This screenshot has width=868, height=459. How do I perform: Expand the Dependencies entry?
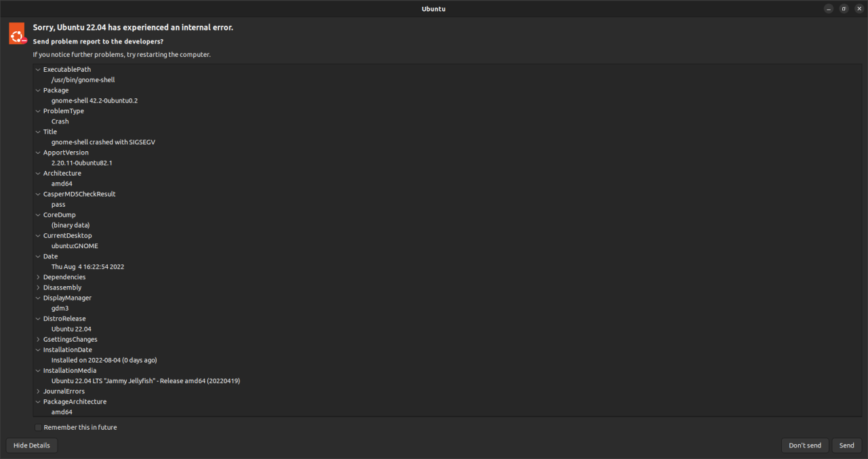coord(37,277)
